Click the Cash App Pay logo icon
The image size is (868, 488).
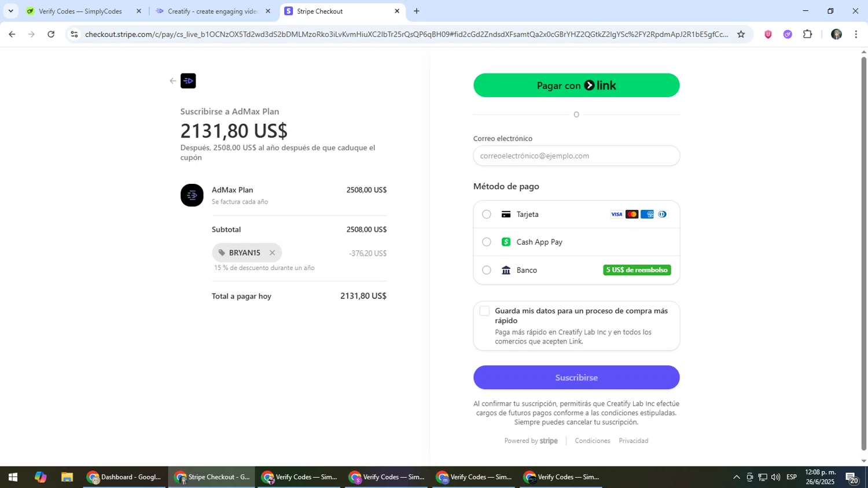click(x=506, y=242)
